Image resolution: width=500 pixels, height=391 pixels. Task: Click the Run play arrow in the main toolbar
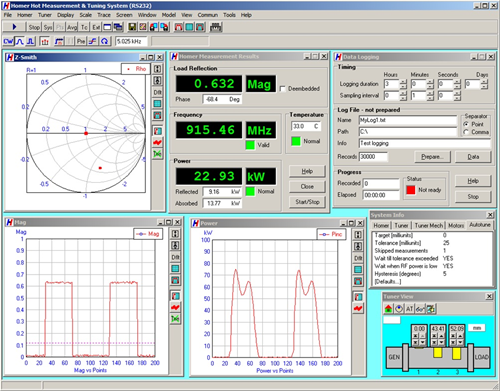point(14,27)
